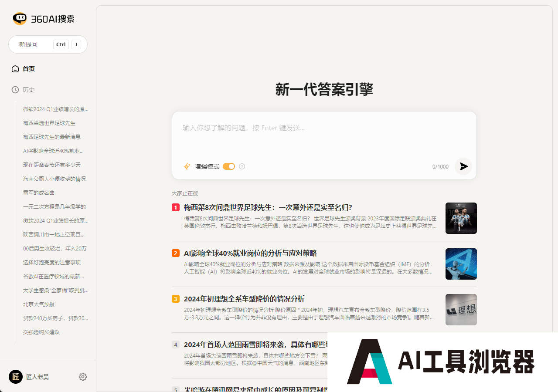This screenshot has width=558, height=392.
Task: Click the 增强模式 sparkle icon
Action: [x=187, y=166]
